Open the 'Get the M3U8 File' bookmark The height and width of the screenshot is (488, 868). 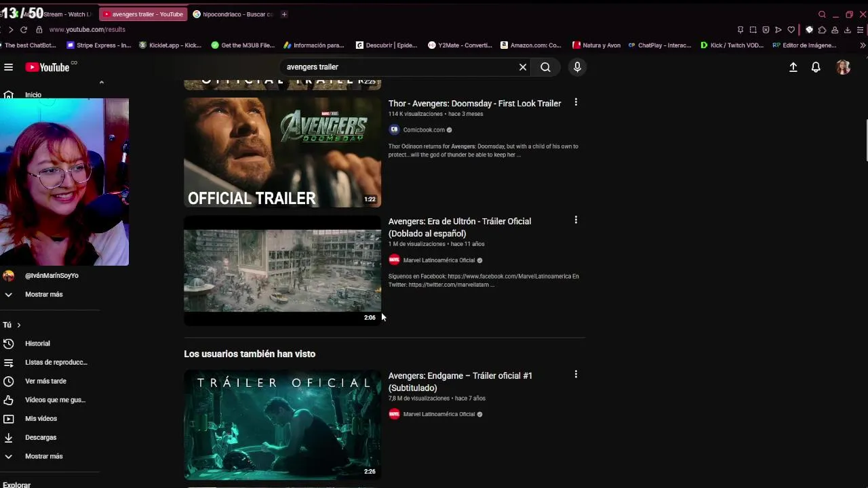243,45
